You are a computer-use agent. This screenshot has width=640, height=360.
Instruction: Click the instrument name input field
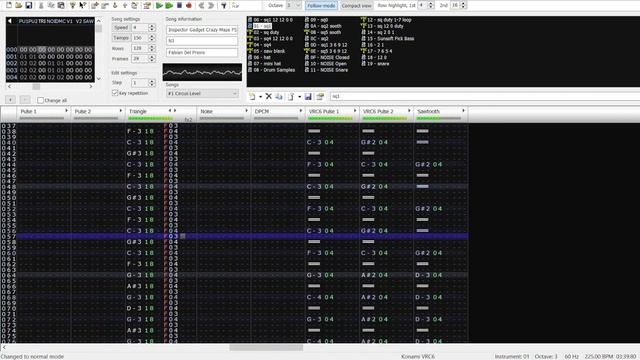[484, 96]
